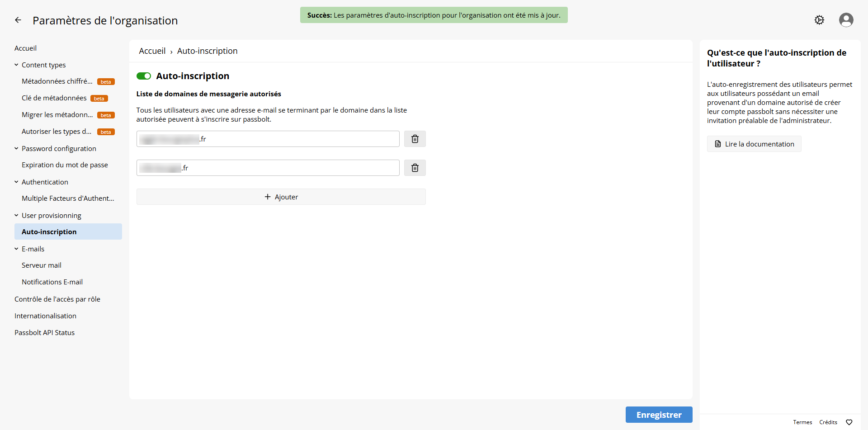Image resolution: width=868 pixels, height=430 pixels.
Task: Click the Enregistrer button
Action: click(659, 415)
